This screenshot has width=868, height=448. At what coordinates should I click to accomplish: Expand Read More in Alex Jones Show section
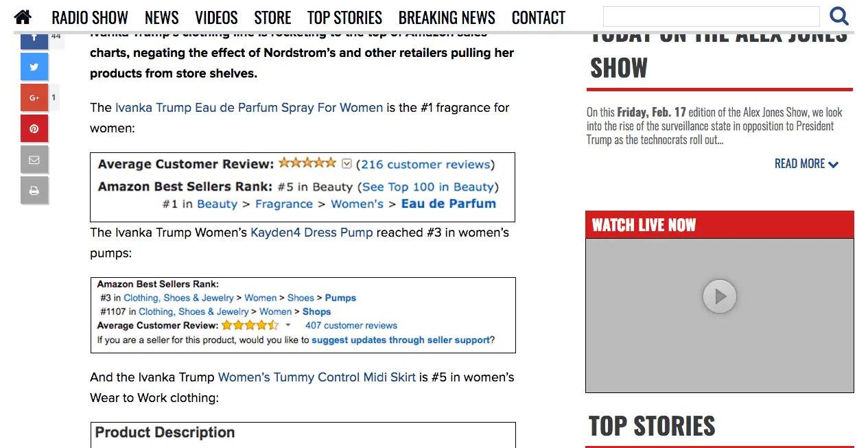click(x=806, y=164)
